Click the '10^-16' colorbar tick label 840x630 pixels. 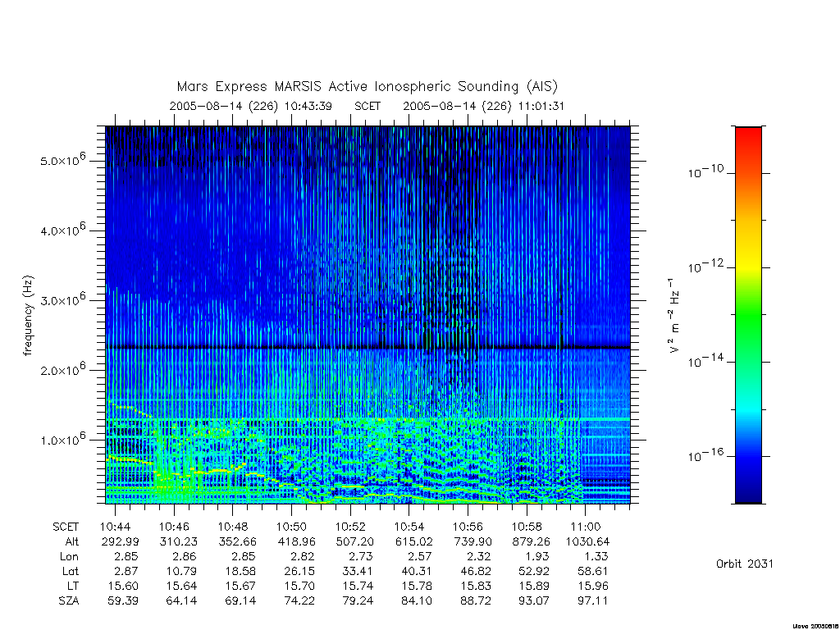[x=705, y=456]
